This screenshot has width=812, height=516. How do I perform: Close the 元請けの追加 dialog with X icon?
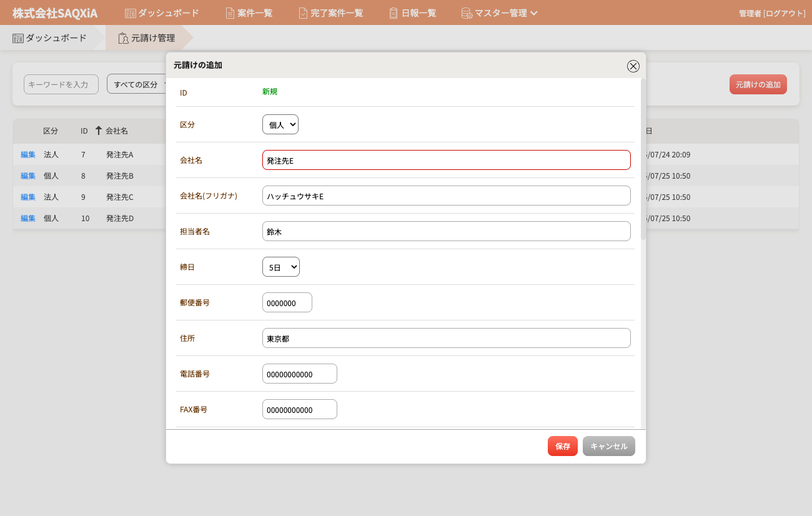pos(633,66)
